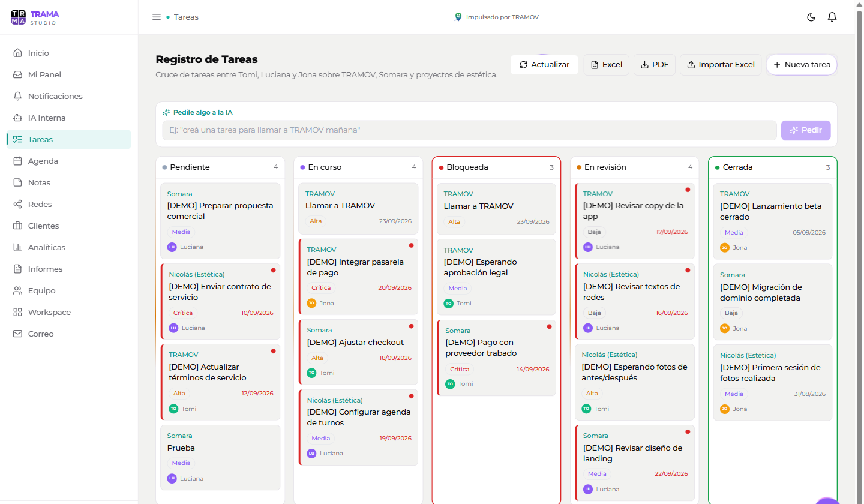Toggle dark mode moon icon
This screenshot has width=864, height=504.
tap(811, 17)
